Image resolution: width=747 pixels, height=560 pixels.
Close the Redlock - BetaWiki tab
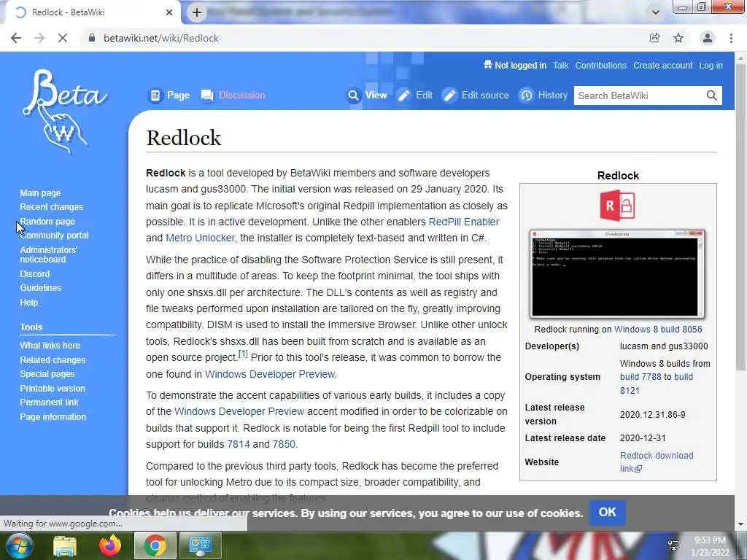point(169,12)
